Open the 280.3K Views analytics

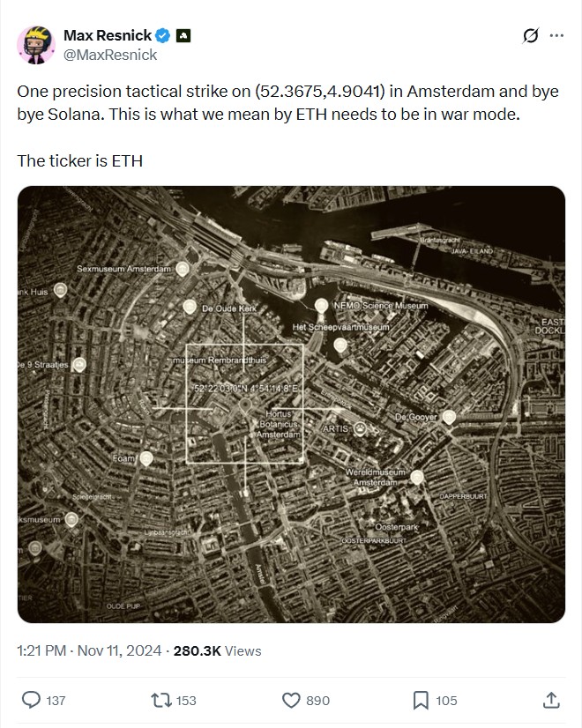point(217,650)
